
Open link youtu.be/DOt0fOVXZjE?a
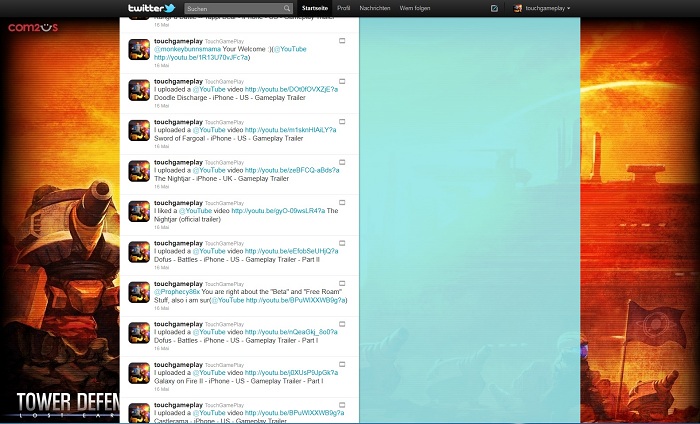pyautogui.click(x=292, y=89)
